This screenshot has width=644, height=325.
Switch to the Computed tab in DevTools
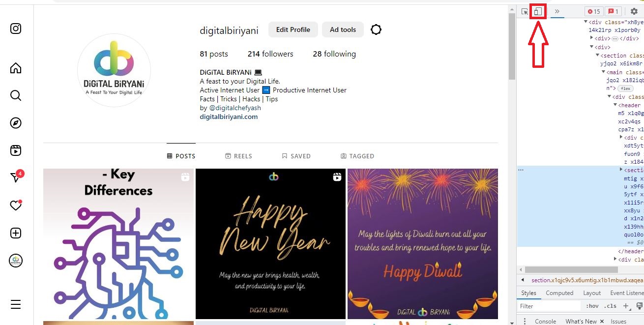559,293
